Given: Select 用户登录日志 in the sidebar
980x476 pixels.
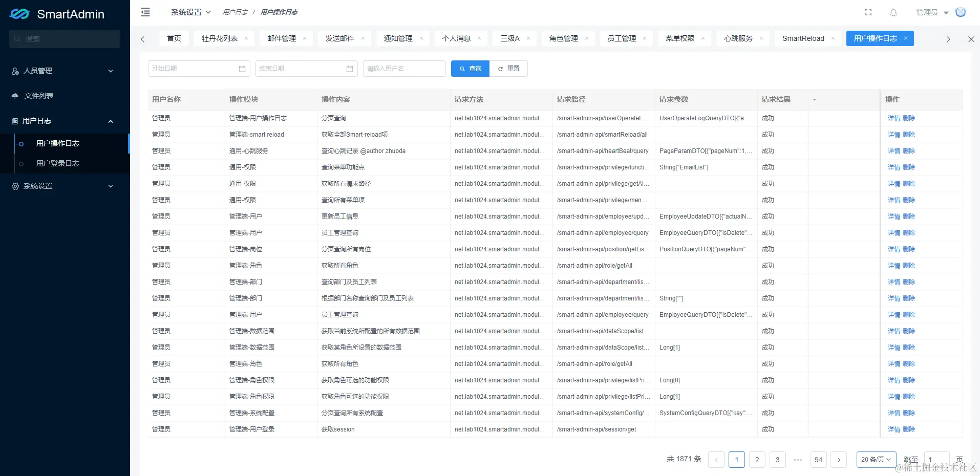Looking at the screenshot, I should coord(58,163).
